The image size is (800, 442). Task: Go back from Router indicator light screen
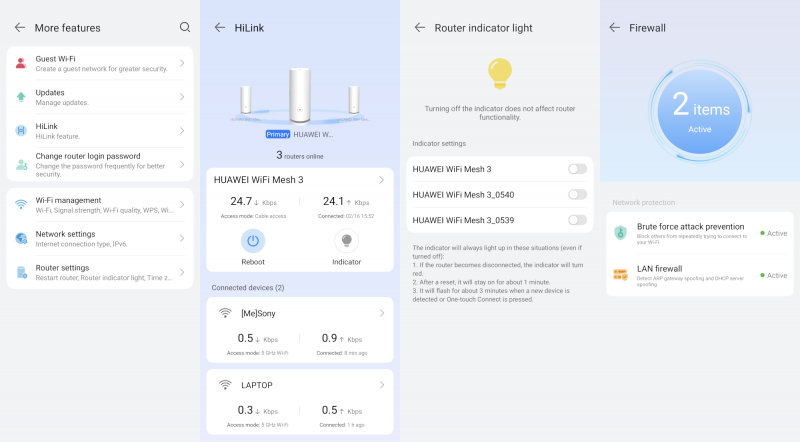tap(420, 28)
